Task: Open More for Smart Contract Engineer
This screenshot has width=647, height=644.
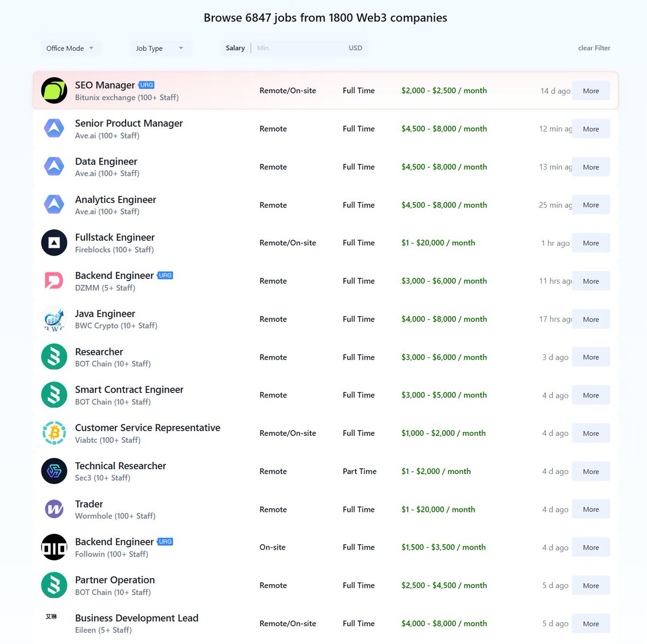Action: 591,395
